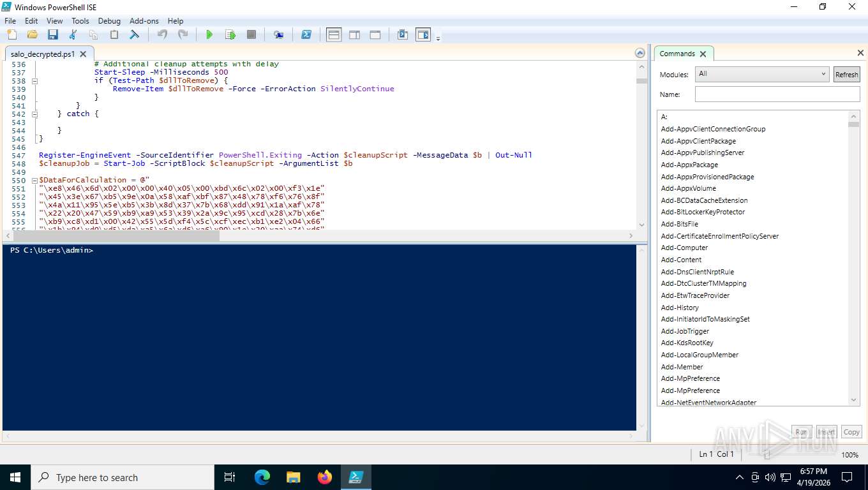Screen dimensions: 868x490
Task: Select Add-EtwTraceProvider command
Action: [695, 295]
